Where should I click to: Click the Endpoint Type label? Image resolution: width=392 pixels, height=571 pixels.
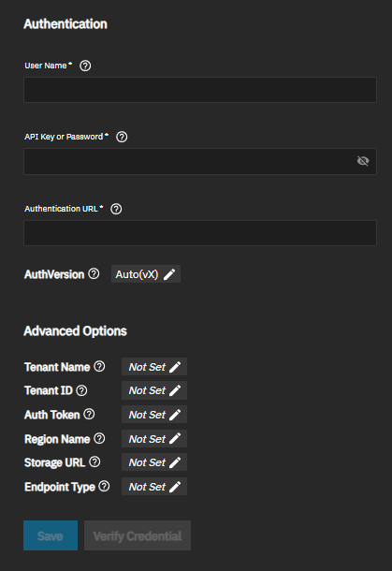click(x=60, y=487)
